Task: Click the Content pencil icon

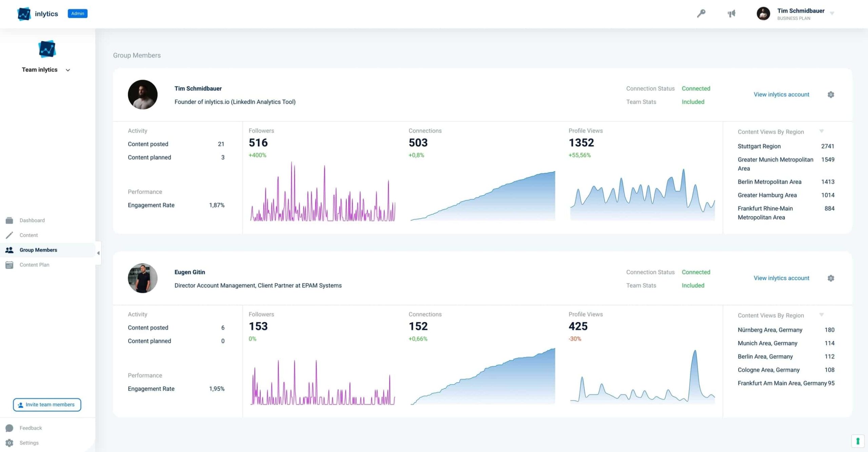Action: [x=9, y=235]
